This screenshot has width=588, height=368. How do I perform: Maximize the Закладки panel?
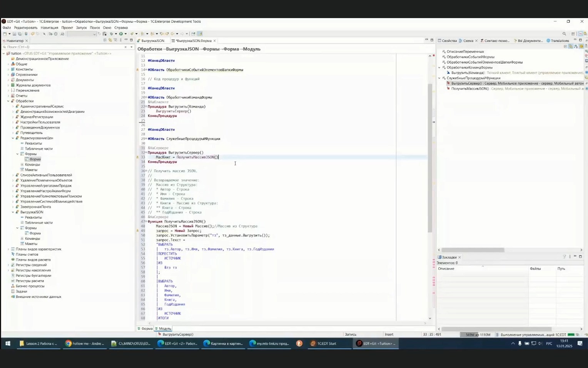tap(580, 256)
